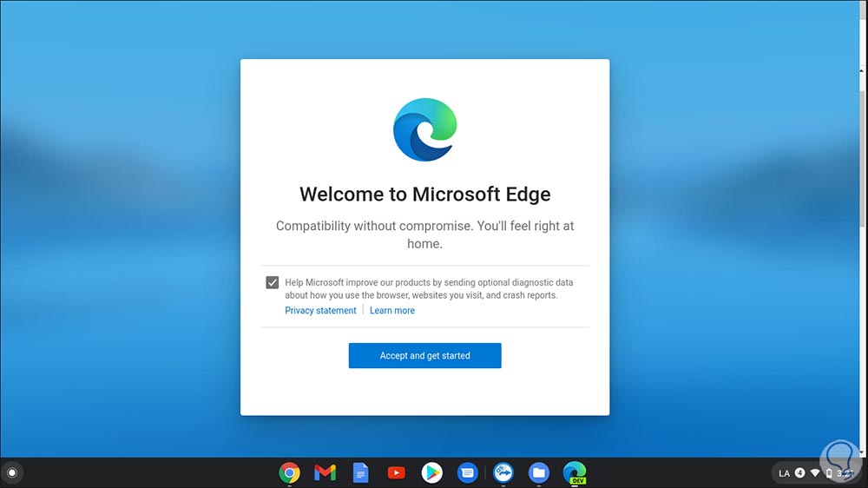The image size is (868, 488).
Task: Click the Welcome to Microsoft Edge heading
Action: click(425, 194)
